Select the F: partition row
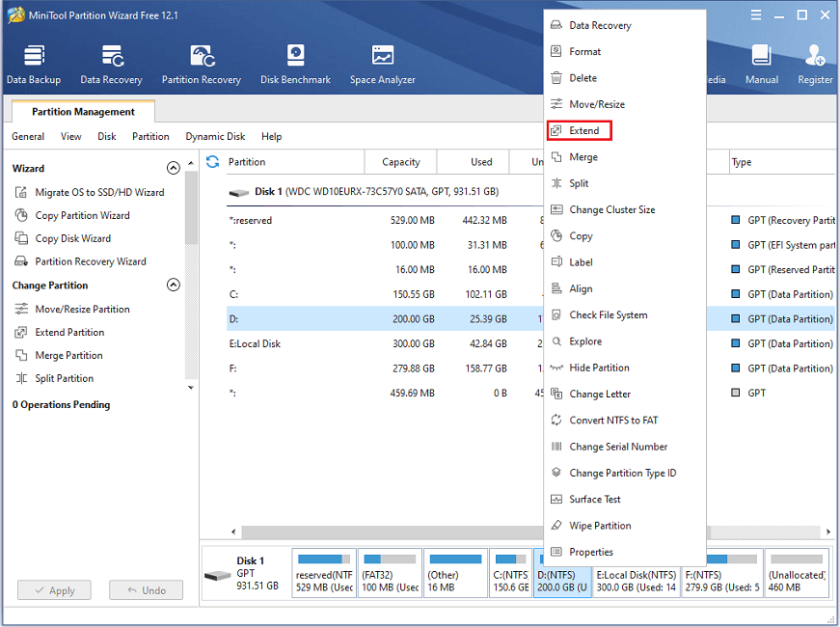This screenshot has width=840, height=627. point(385,368)
